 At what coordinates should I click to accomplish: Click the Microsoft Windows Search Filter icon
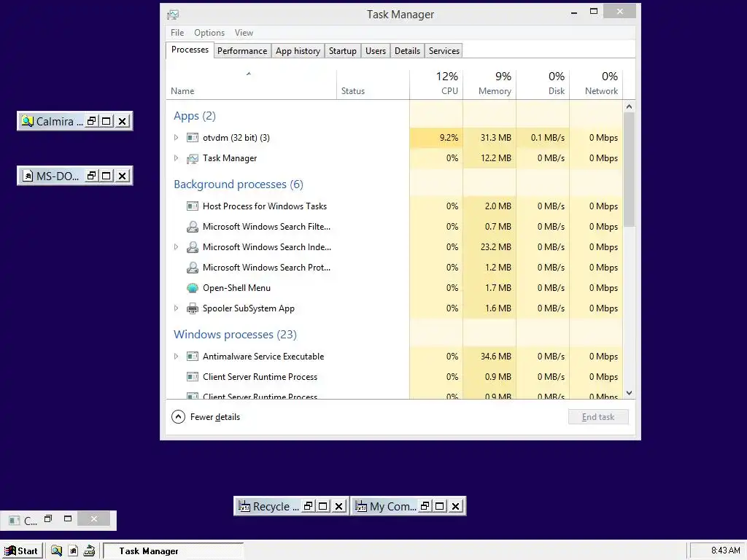pos(193,227)
